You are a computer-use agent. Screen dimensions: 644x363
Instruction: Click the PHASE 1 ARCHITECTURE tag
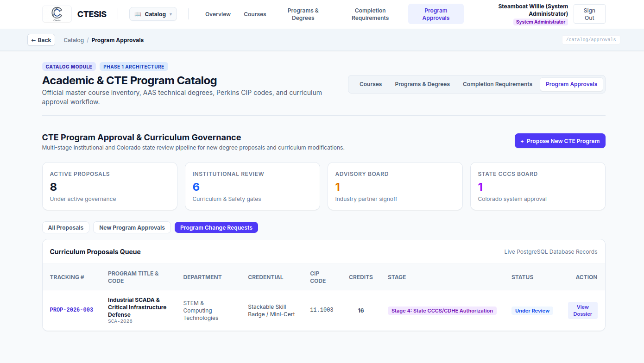coord(134,67)
